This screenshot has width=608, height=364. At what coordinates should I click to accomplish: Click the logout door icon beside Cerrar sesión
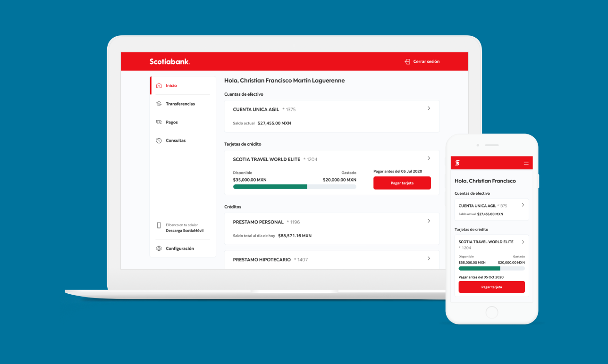point(407,62)
